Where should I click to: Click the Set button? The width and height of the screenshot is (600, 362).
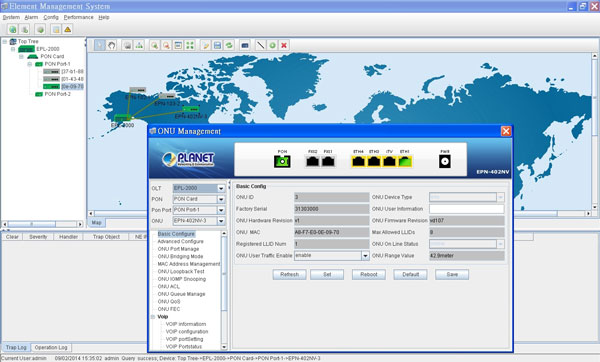click(327, 274)
